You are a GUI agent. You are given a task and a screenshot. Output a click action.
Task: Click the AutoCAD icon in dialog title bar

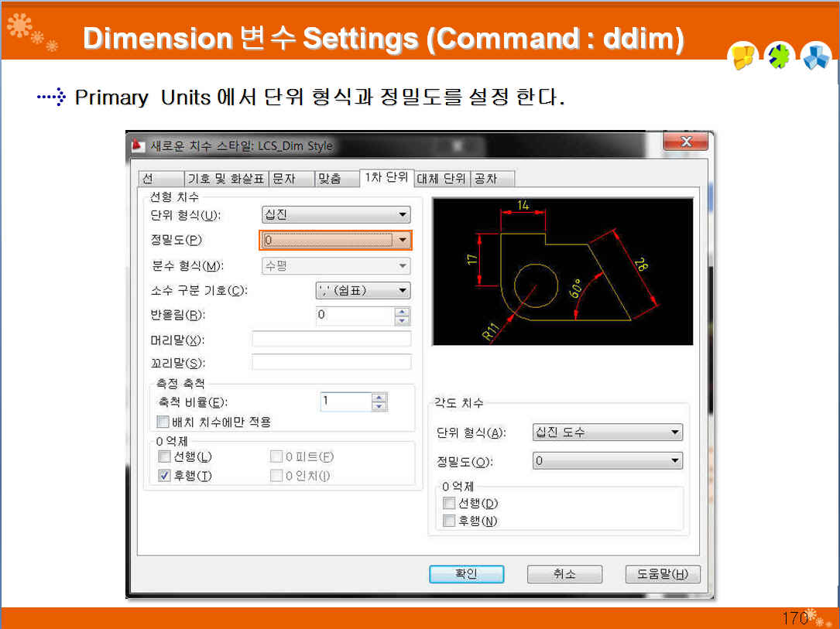(139, 145)
